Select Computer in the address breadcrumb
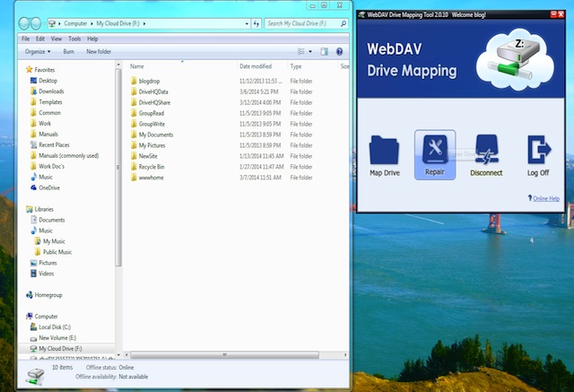Image resolution: width=574 pixels, height=392 pixels. point(75,23)
